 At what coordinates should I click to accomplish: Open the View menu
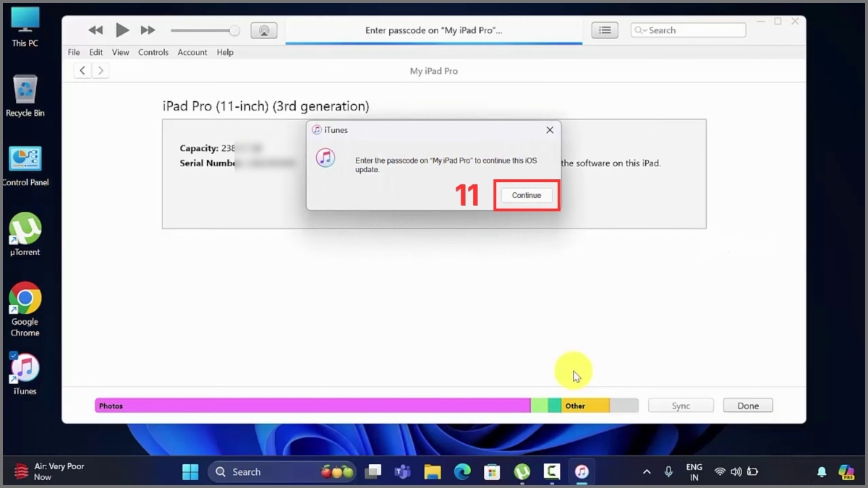pos(120,52)
